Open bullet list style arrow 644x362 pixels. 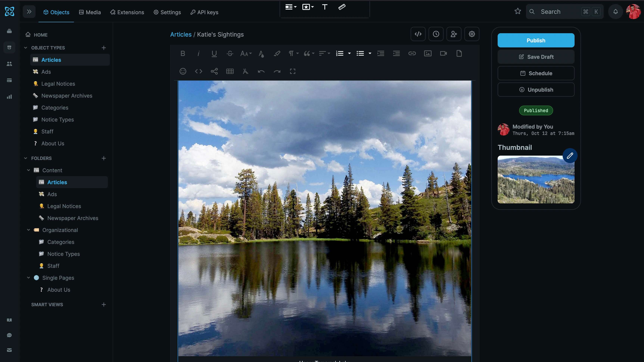370,54
